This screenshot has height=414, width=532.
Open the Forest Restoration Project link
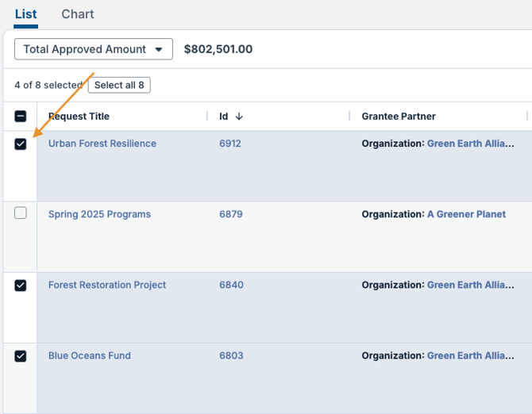(x=107, y=285)
